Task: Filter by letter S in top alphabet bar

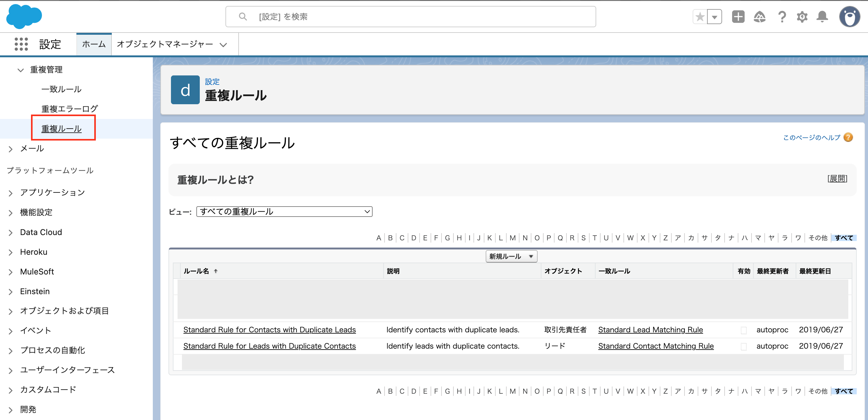Action: pos(583,238)
